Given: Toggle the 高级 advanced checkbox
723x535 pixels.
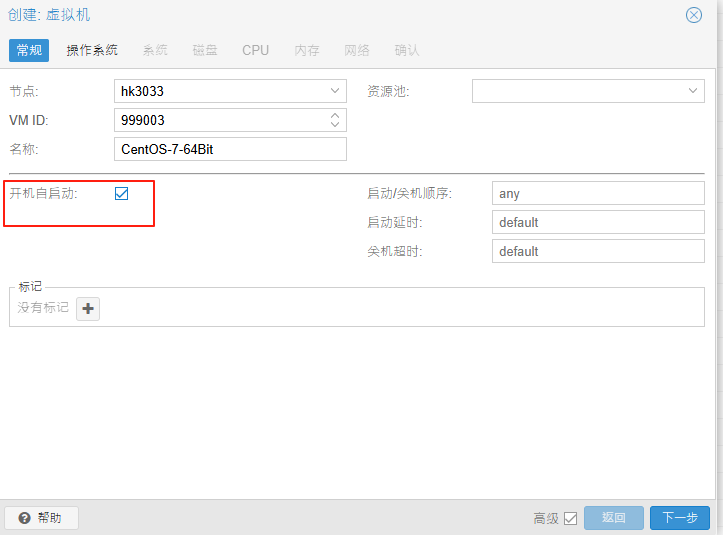Looking at the screenshot, I should tap(571, 518).
